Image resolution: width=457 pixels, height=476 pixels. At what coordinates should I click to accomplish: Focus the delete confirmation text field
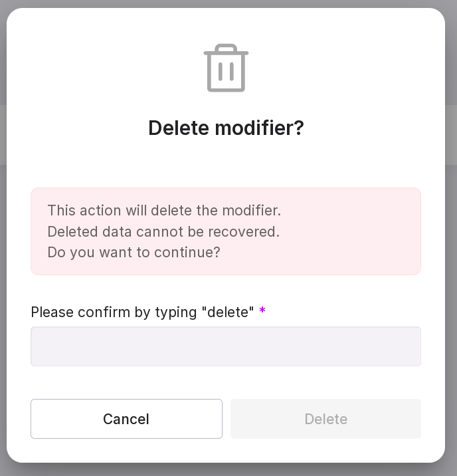click(x=226, y=346)
